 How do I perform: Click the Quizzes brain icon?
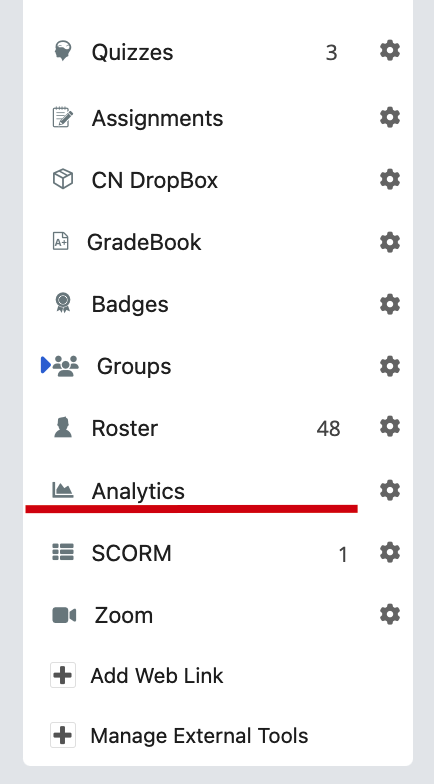[x=63, y=52]
